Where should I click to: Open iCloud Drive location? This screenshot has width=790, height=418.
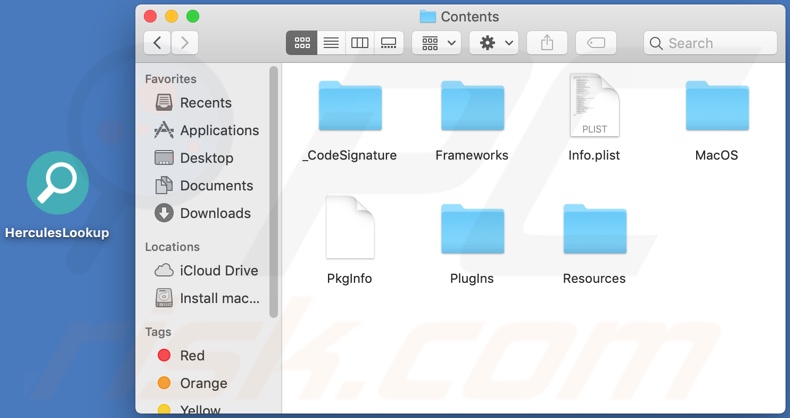tap(206, 270)
